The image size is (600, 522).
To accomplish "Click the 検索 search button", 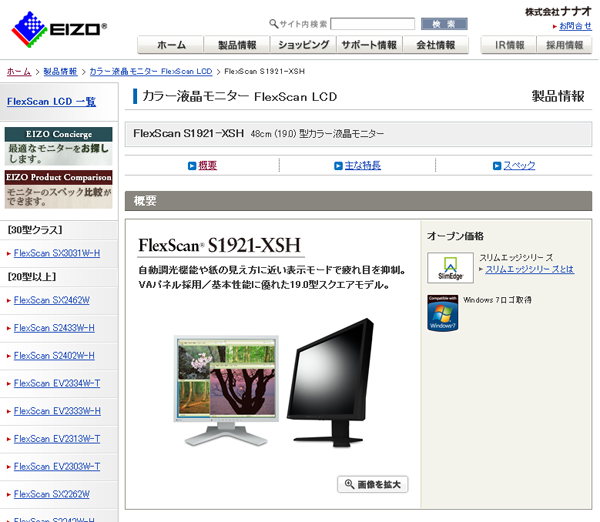I will (444, 24).
